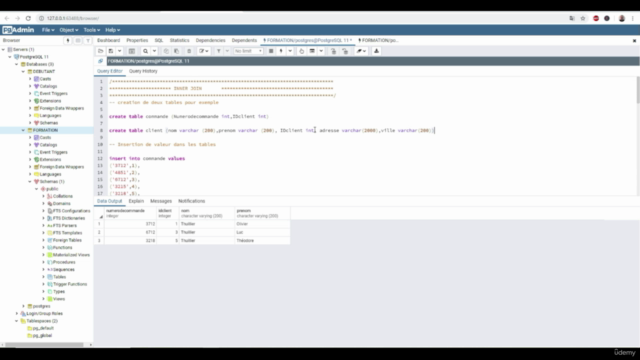The image size is (640, 360).
Task: Collapse the Servers (1) tree node
Action: tap(4, 49)
